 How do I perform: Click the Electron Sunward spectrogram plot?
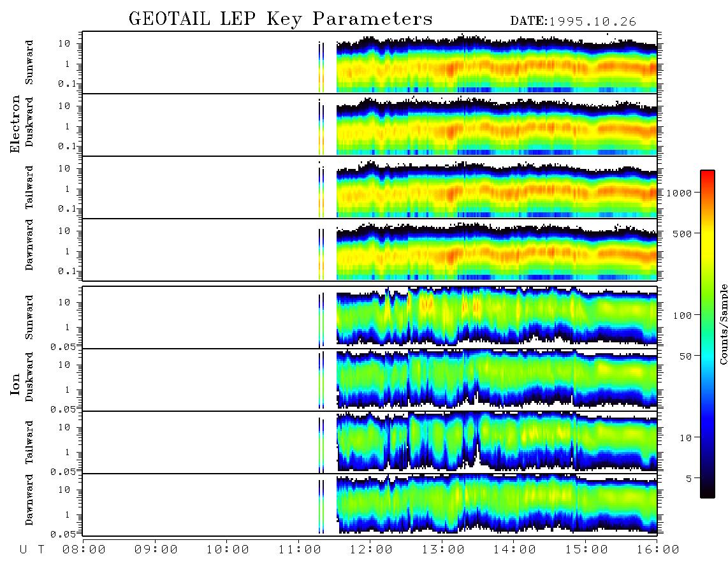tap(370, 62)
